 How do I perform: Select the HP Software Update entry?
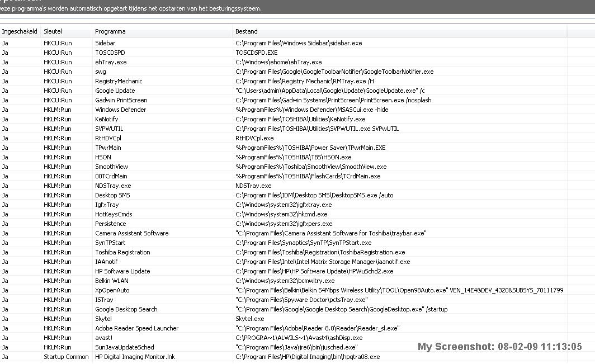122,271
